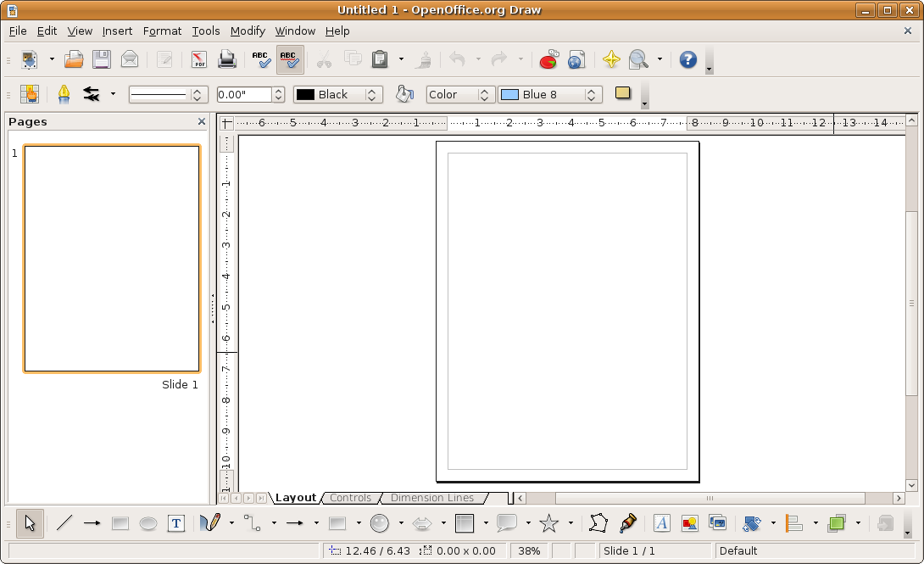924x564 pixels.
Task: Open the Modify menu
Action: [x=248, y=31]
